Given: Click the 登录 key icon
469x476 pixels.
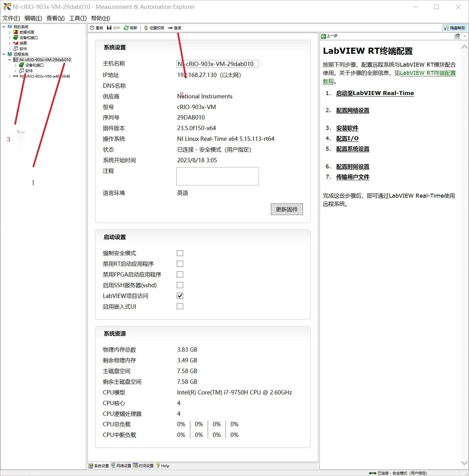Looking at the screenshot, I should 170,28.
